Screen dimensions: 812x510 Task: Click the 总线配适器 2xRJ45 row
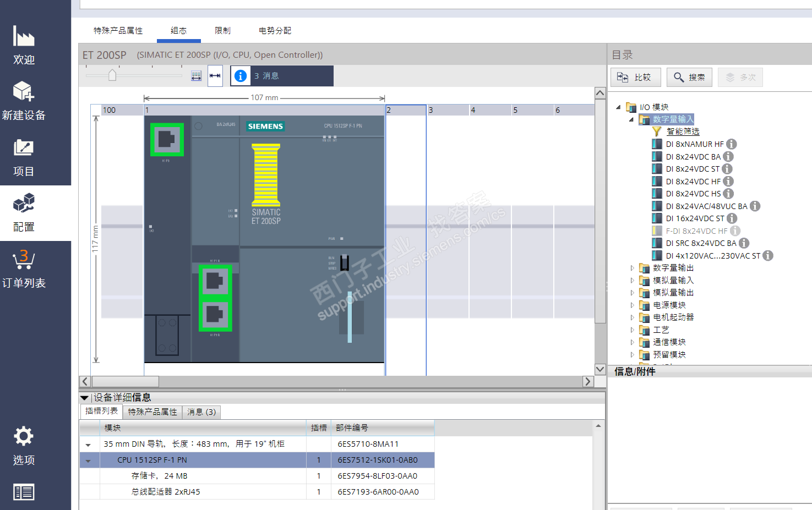tap(257, 492)
